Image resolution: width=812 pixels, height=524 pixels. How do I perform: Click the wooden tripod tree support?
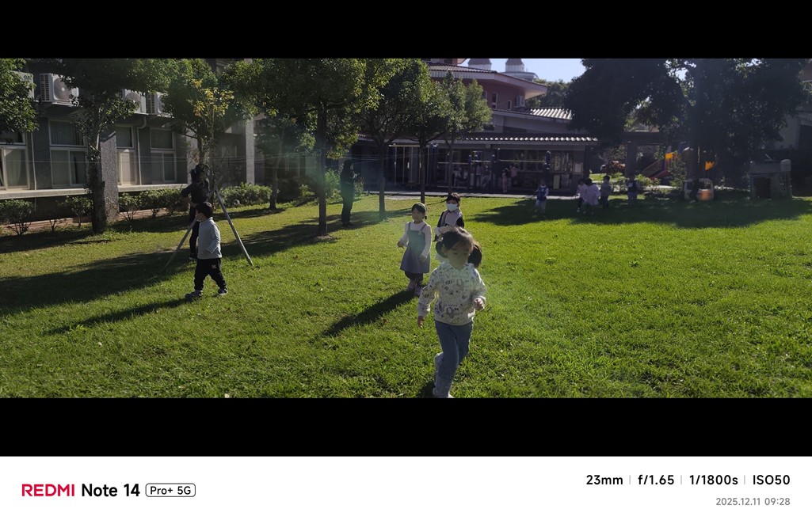point(210,228)
